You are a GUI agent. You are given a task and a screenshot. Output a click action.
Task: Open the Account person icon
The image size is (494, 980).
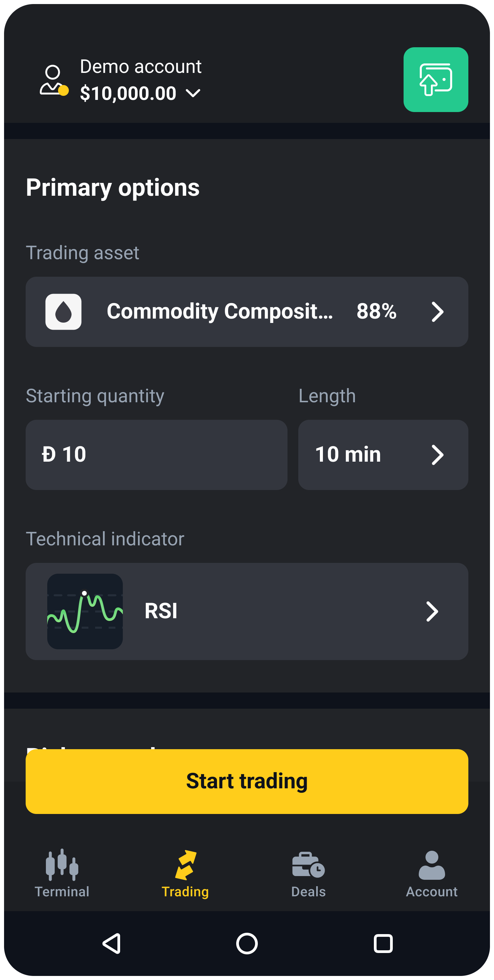click(432, 865)
